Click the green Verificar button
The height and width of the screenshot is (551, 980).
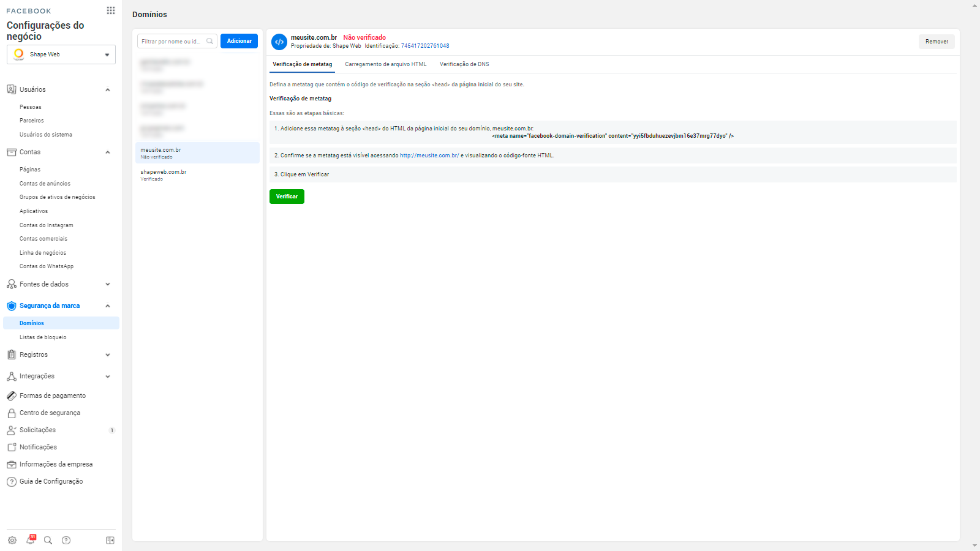(287, 197)
